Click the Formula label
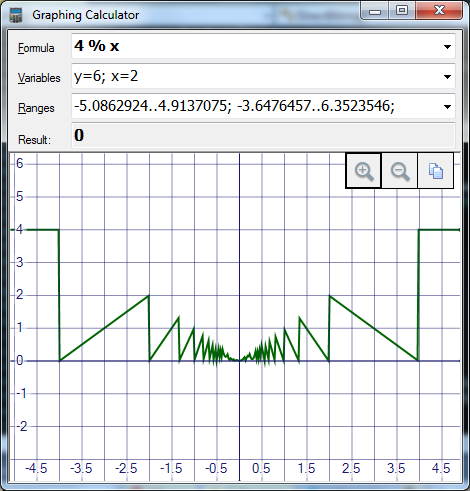The image size is (470, 491). (x=36, y=48)
